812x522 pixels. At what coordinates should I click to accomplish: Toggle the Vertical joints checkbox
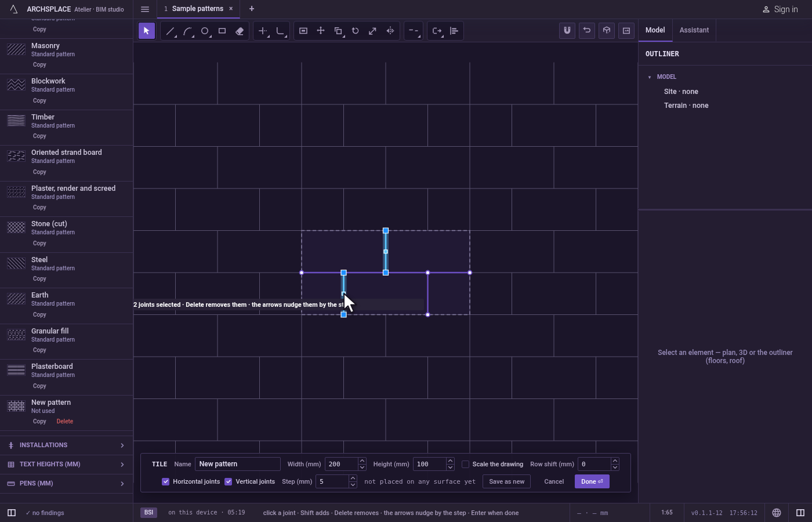(229, 481)
